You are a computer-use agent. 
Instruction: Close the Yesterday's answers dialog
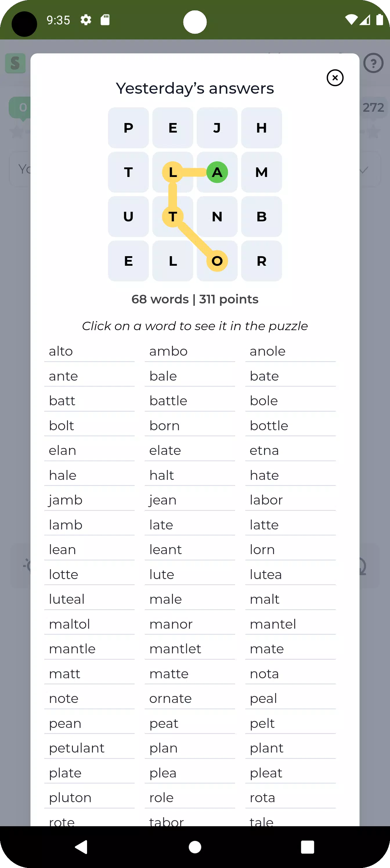point(335,78)
